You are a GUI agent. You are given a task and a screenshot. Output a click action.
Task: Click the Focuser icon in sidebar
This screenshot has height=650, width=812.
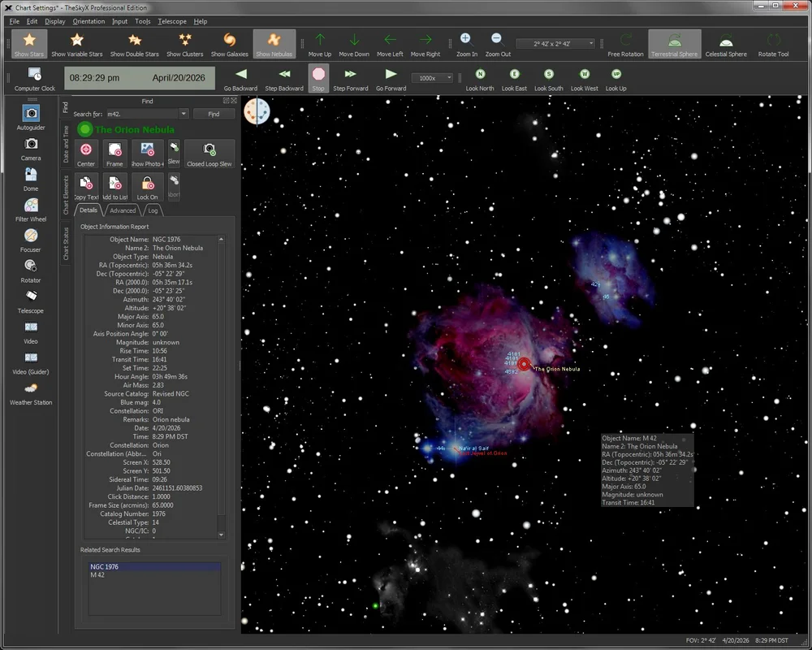(x=31, y=236)
